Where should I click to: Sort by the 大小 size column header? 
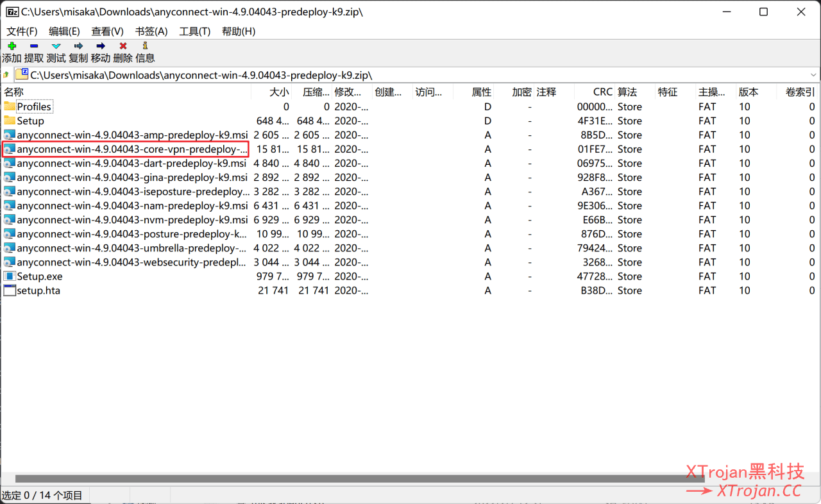pyautogui.click(x=279, y=92)
